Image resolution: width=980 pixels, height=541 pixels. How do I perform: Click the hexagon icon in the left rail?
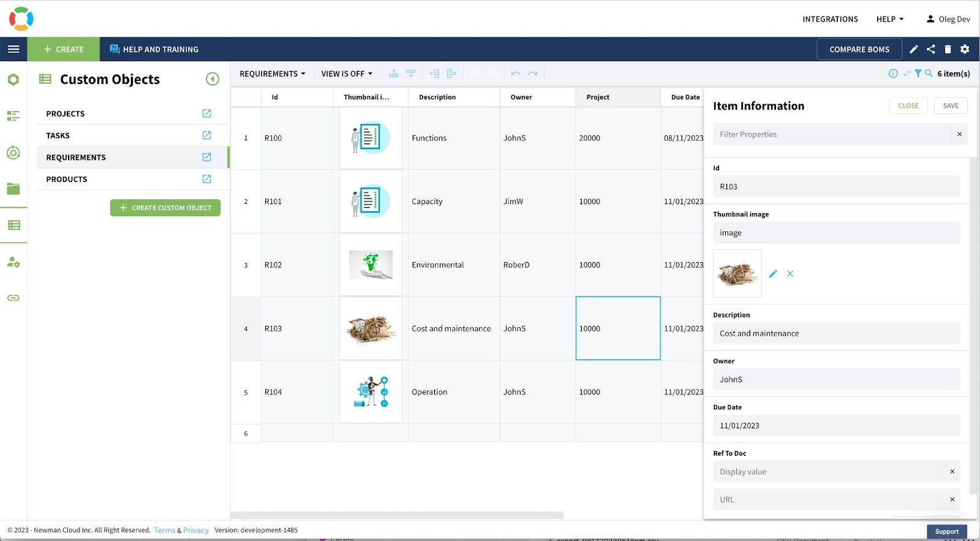pos(13,80)
